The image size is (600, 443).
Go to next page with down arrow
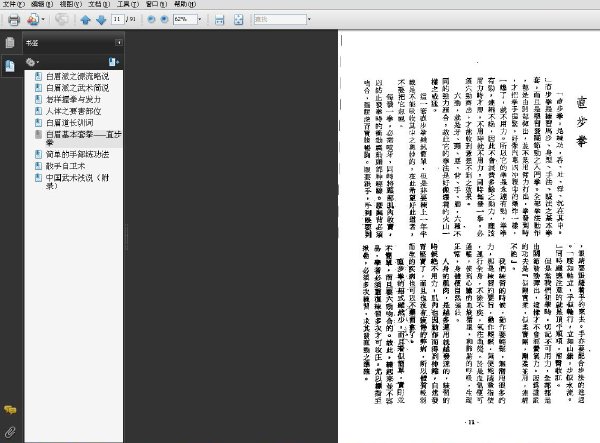(101, 20)
